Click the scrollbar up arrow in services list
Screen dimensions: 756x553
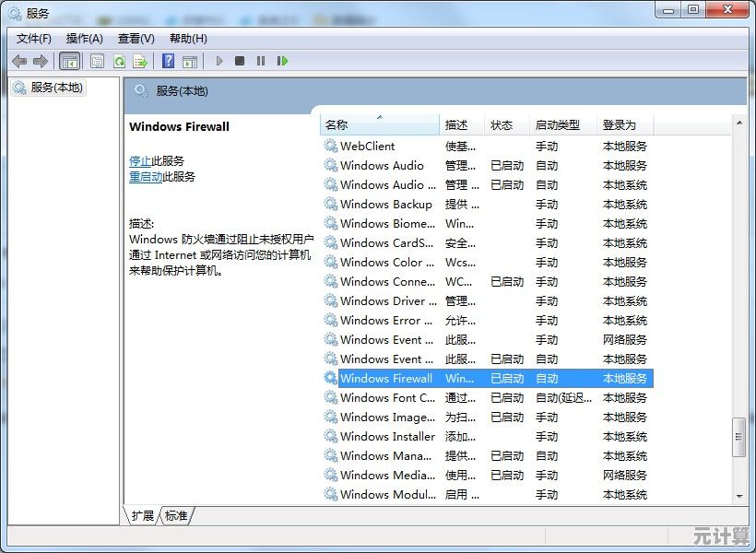739,123
